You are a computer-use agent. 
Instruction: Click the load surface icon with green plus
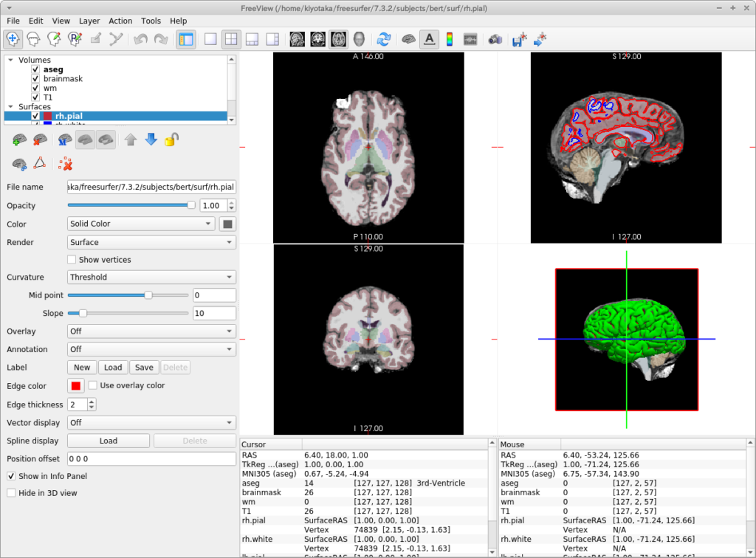[21, 139]
